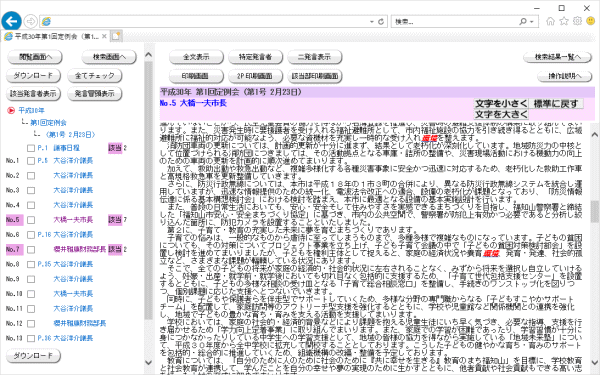The image size is (600, 375).
Task: Click the left panel scrollbar down arrow
Action: [148, 362]
